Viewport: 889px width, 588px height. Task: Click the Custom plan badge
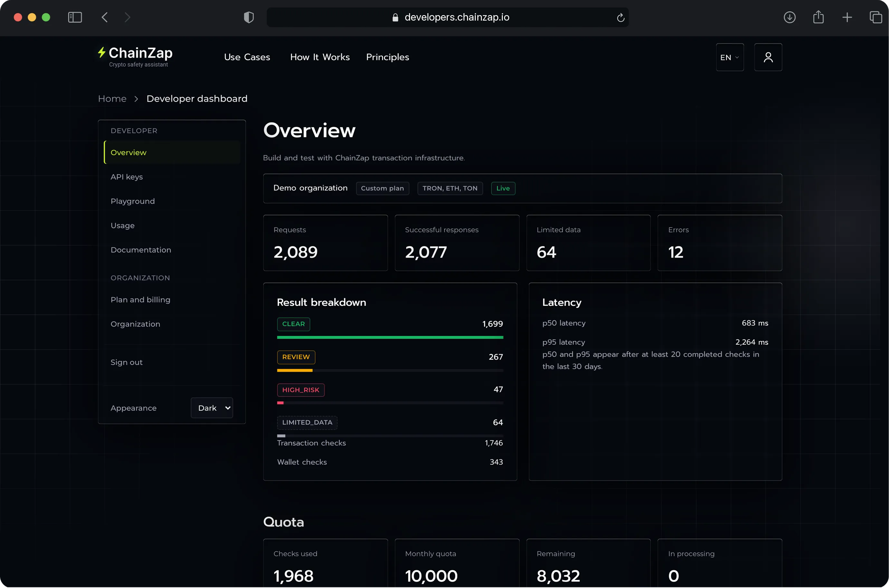382,188
